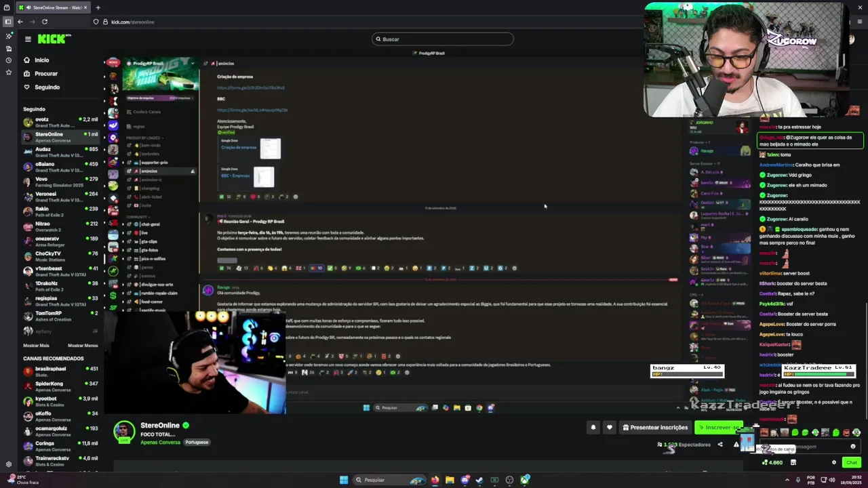Screen dimensions: 868x488
Task: Click StereOnline streamer avatar
Action: 124,432
